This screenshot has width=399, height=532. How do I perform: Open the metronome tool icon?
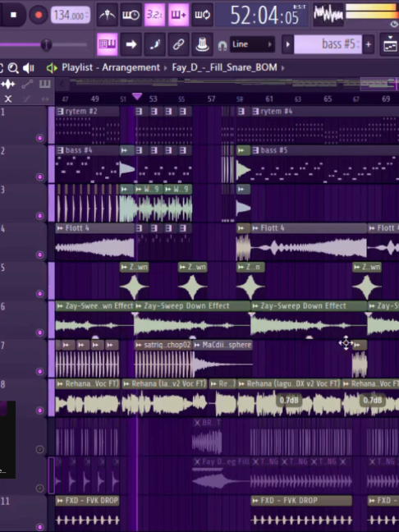pyautogui.click(x=108, y=15)
